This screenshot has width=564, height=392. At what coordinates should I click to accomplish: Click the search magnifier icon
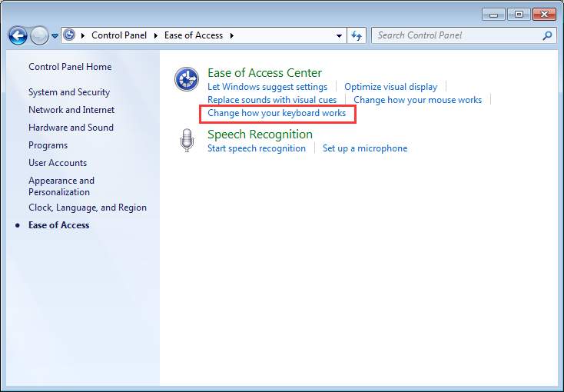[547, 35]
